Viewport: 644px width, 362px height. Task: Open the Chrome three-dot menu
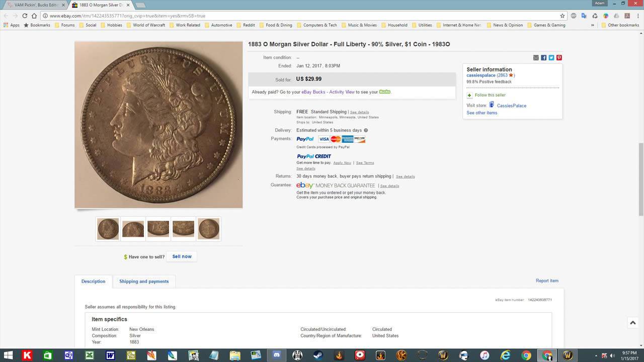pyautogui.click(x=637, y=16)
